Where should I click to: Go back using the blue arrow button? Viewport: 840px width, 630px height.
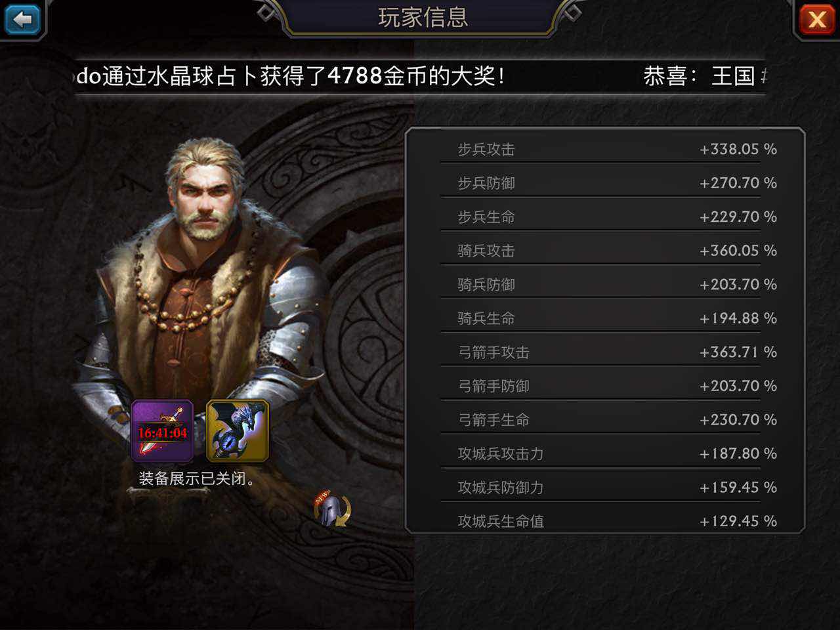tap(22, 19)
